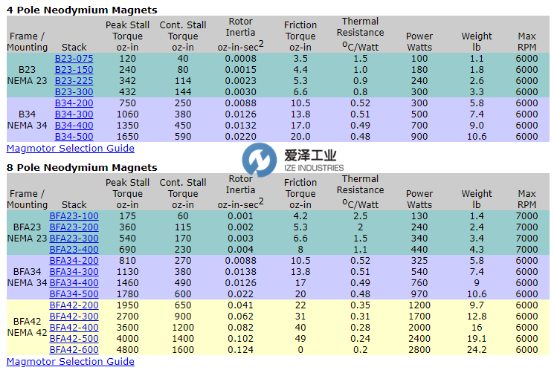Click the BFA34-300 link
The height and width of the screenshot is (370, 554).
click(74, 272)
